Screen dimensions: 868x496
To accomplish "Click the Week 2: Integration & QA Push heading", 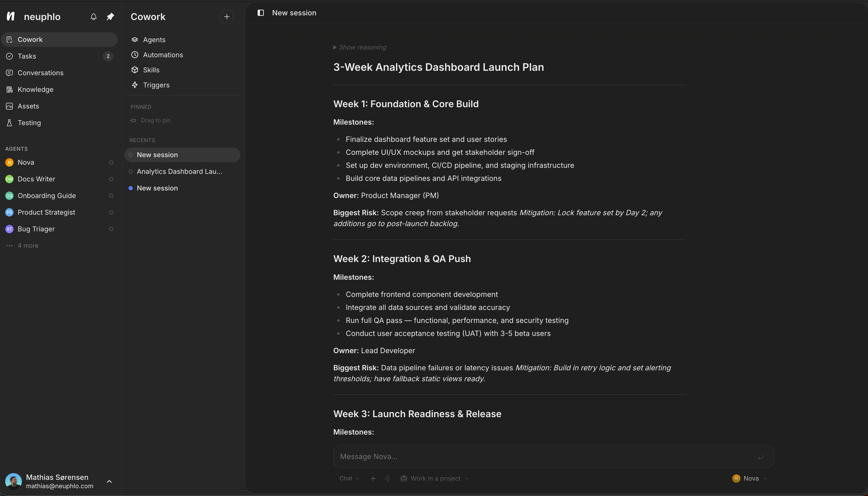I will [402, 259].
